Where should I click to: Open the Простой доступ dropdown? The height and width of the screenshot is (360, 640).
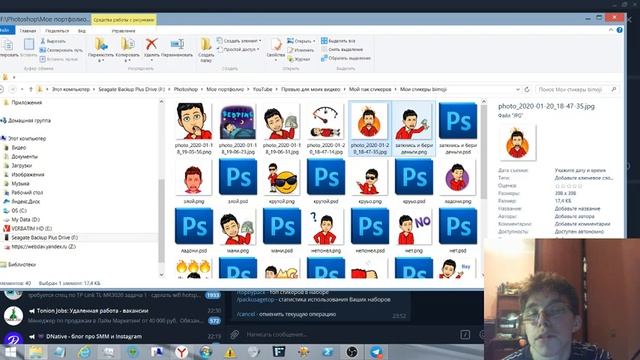(238, 49)
